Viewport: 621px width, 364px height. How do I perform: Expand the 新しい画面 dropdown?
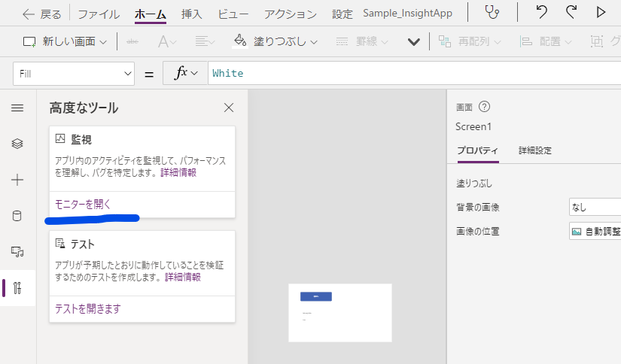coord(65,41)
